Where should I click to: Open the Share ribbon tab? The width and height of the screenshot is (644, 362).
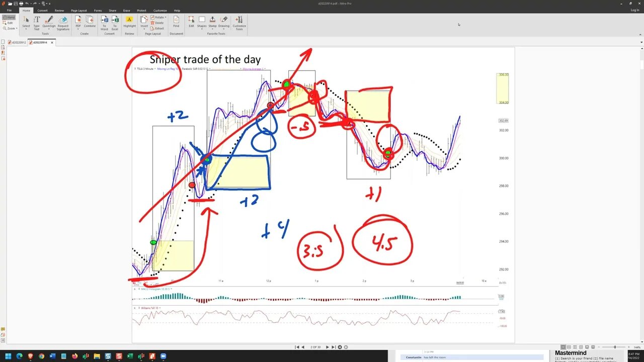tap(112, 10)
